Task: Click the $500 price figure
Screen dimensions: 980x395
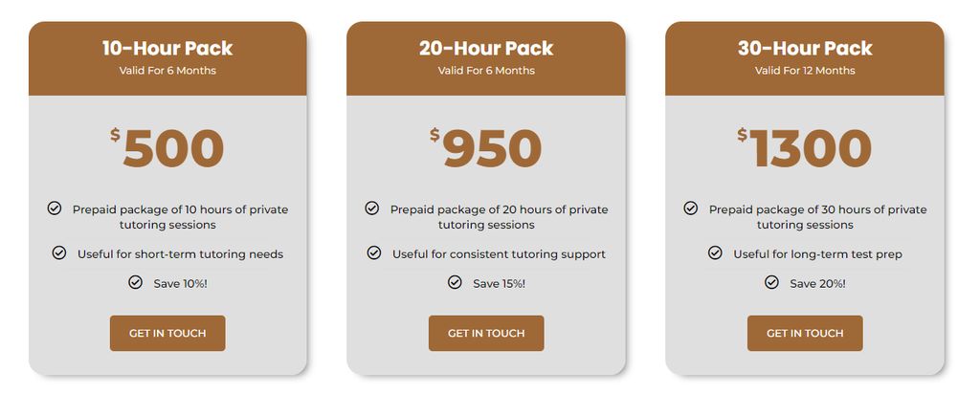Action: pyautogui.click(x=167, y=149)
